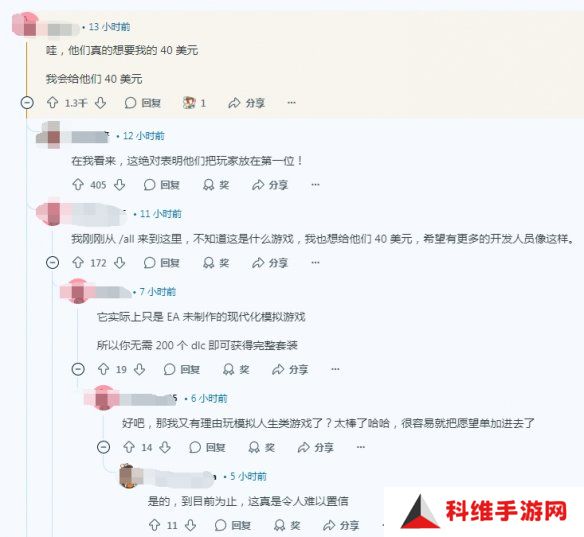The width and height of the screenshot is (584, 537).
Task: Downvote the last comment with 11 votes
Action: [191, 525]
